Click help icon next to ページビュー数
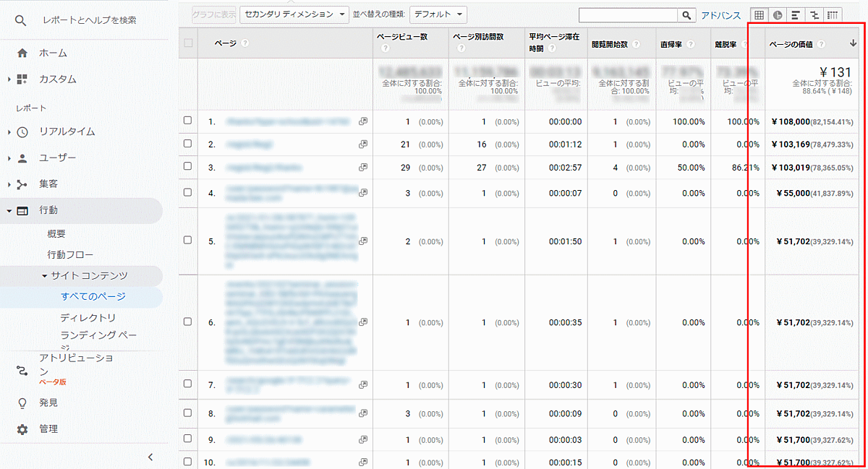The image size is (868, 469). (x=386, y=48)
